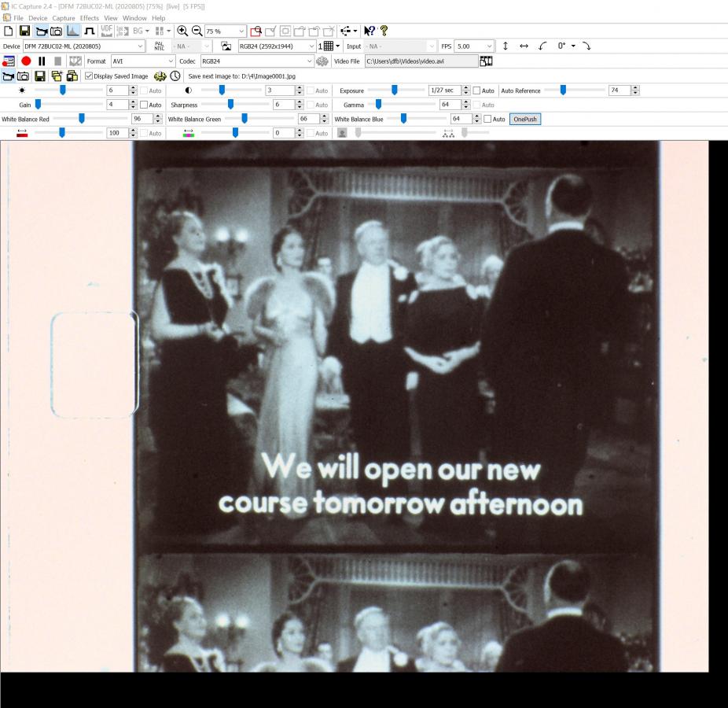Start recording with the red record button

tap(26, 61)
